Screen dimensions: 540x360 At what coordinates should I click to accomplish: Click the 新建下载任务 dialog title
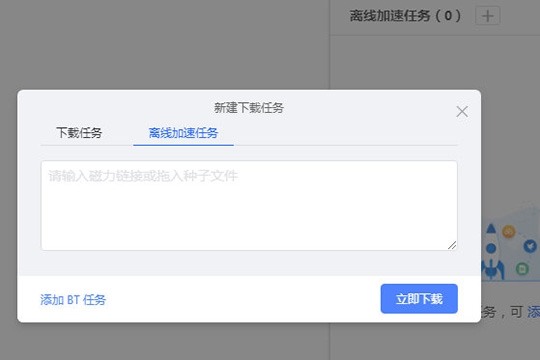click(249, 108)
